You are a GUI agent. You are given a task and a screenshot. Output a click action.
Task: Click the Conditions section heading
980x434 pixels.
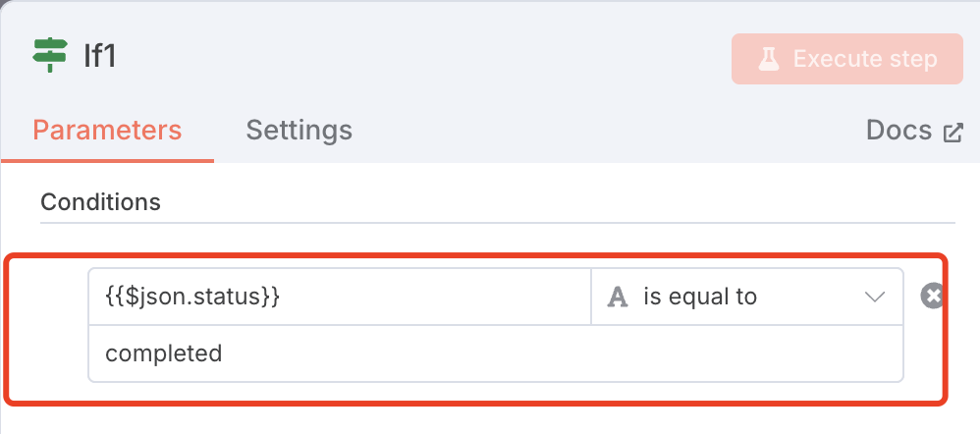[100, 202]
